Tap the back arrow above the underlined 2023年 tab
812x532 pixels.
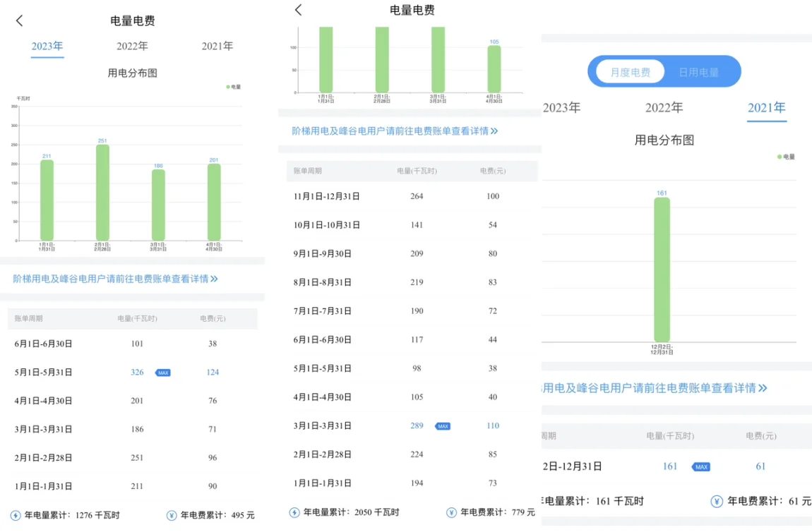[20, 21]
